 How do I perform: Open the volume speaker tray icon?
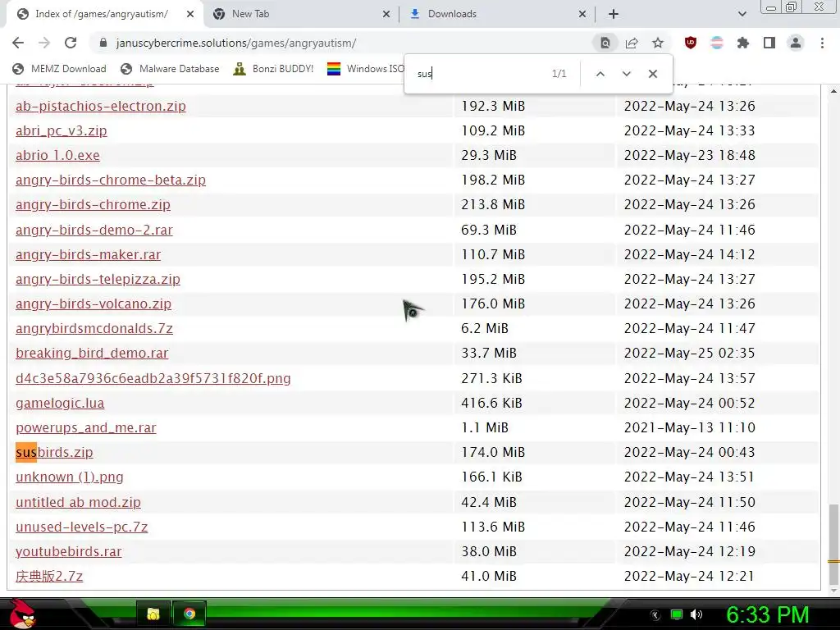click(x=696, y=614)
